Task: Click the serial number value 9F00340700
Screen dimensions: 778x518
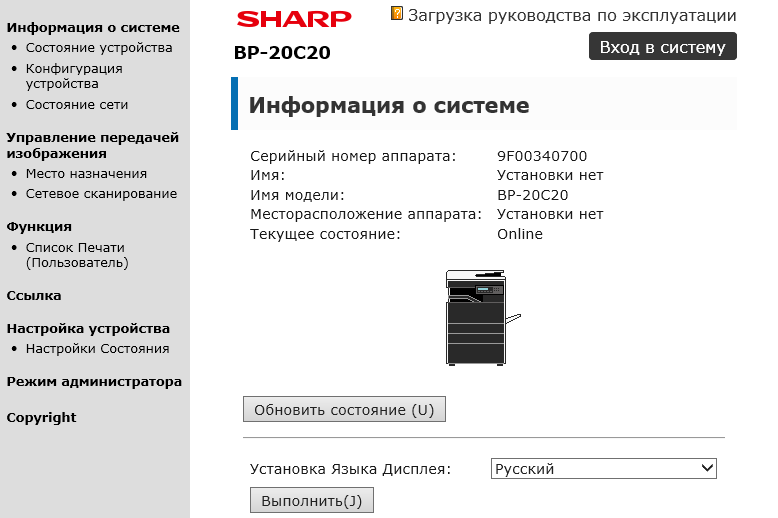Action: (542, 156)
